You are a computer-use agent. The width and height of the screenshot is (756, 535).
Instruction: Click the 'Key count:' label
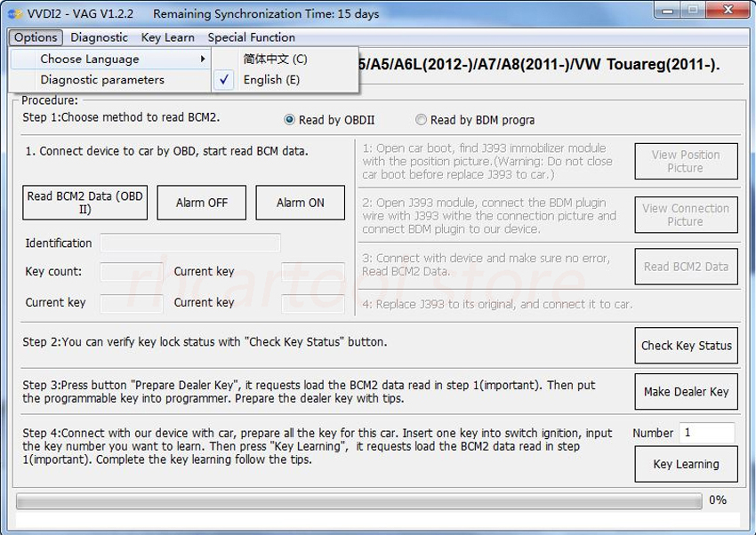point(53,272)
